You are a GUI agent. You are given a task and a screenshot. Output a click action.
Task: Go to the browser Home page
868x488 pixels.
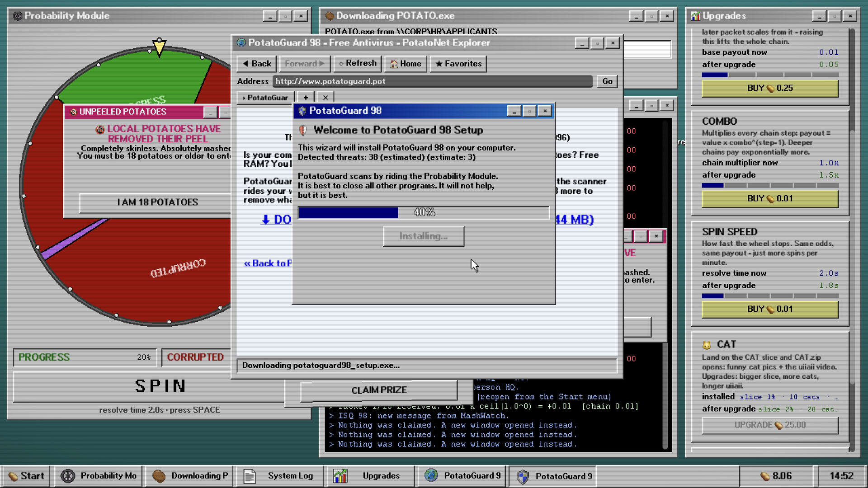406,64
